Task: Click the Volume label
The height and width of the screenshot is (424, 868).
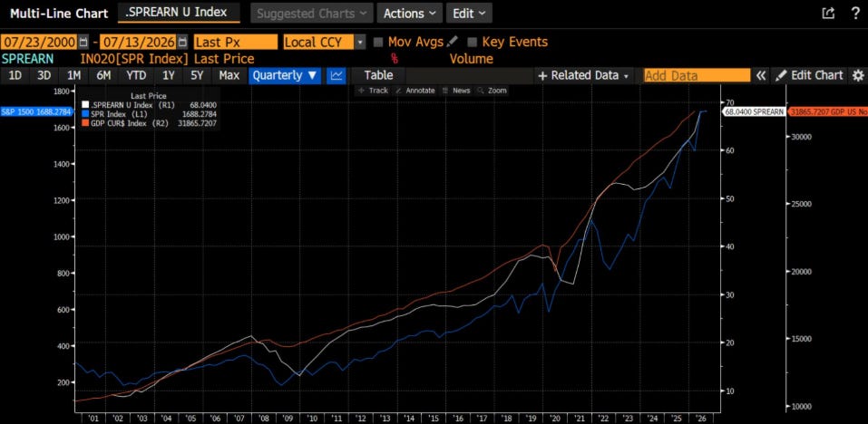Action: click(x=471, y=59)
